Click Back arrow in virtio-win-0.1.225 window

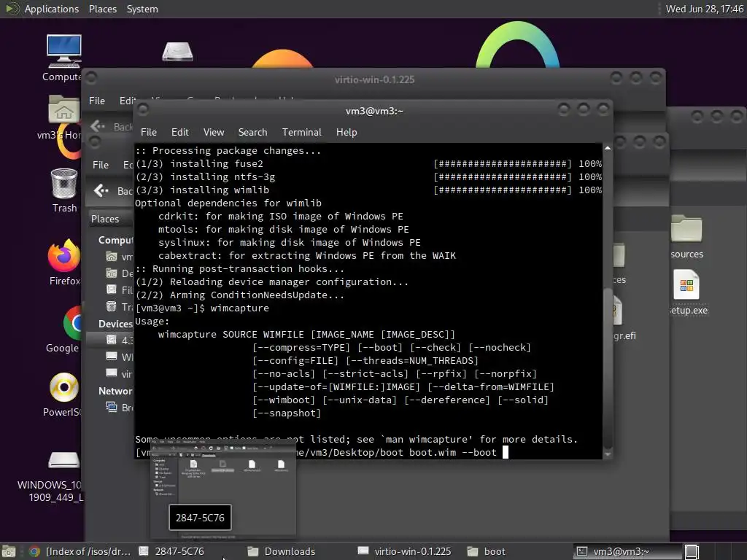click(x=98, y=125)
